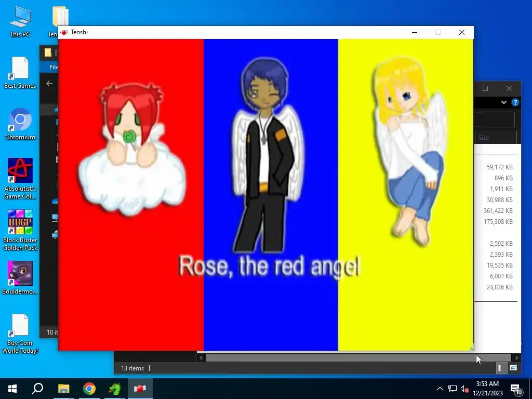This screenshot has width=532, height=399.
Task: Expand the Explorer ribbon chevron
Action: (x=504, y=102)
